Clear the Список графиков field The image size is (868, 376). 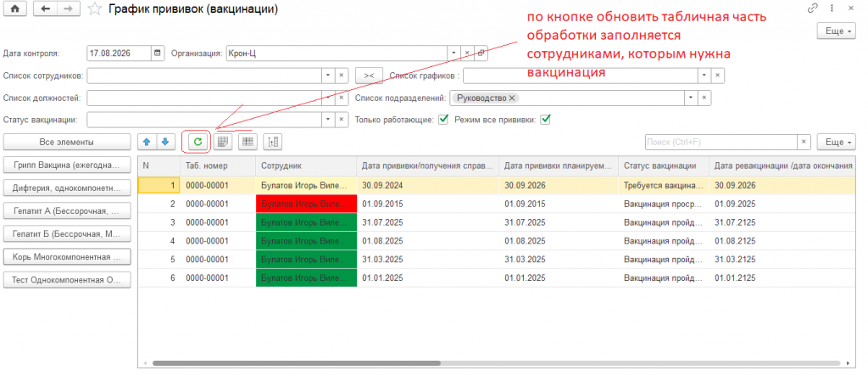[x=717, y=76]
